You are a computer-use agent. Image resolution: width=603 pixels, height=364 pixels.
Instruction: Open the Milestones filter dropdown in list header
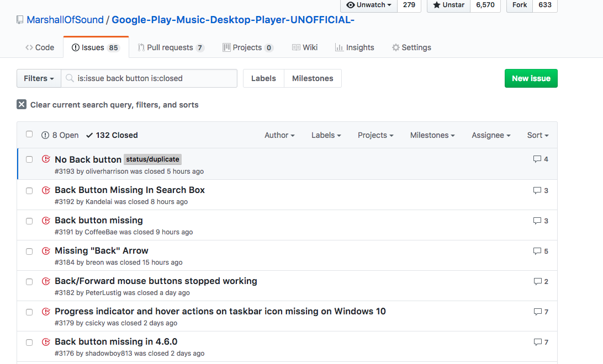point(432,135)
